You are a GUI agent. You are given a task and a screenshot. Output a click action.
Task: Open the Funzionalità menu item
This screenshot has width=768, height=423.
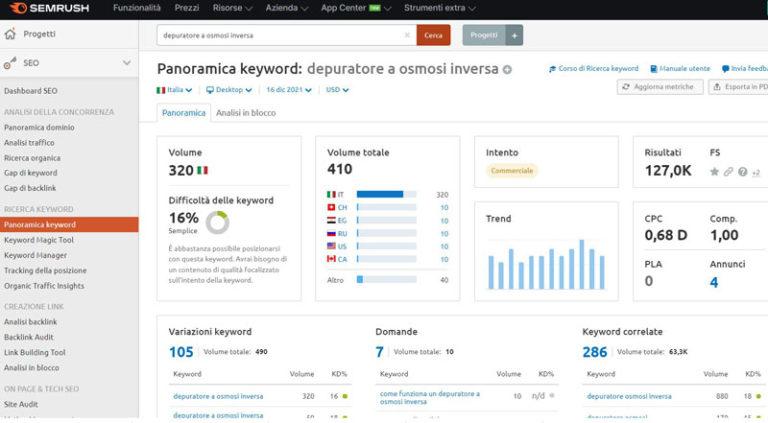pyautogui.click(x=137, y=8)
